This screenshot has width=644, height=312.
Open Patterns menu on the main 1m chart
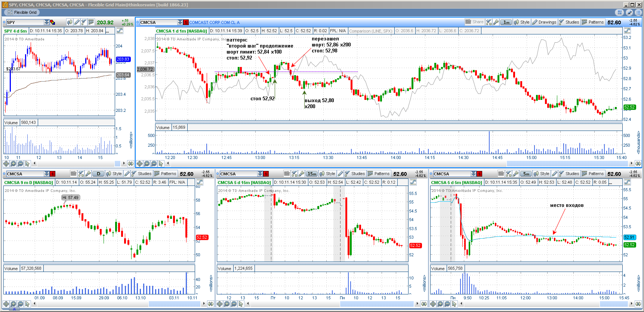593,22
